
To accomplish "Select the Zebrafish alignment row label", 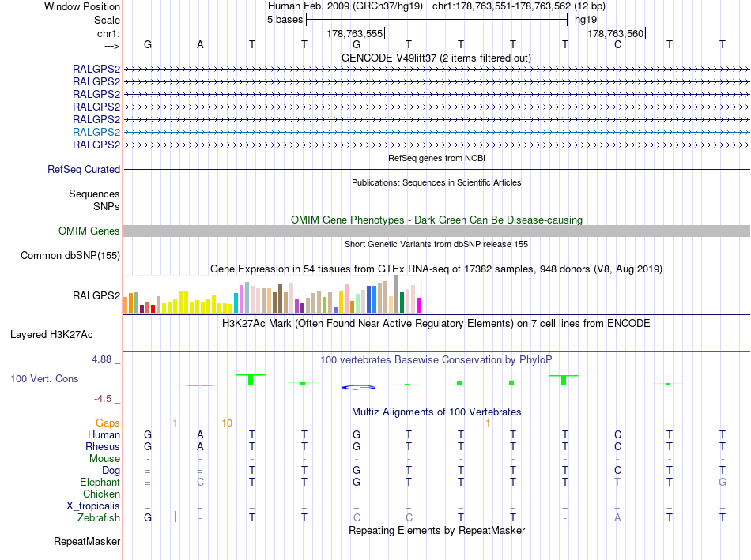I will (99, 518).
